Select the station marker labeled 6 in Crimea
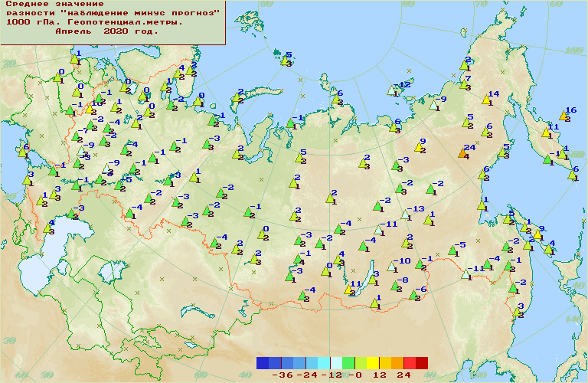 coord(23,152)
